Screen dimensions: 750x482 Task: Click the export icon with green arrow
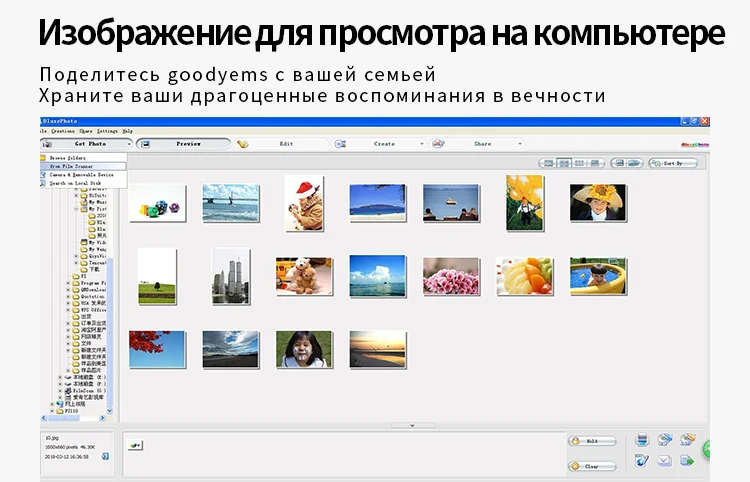[687, 460]
